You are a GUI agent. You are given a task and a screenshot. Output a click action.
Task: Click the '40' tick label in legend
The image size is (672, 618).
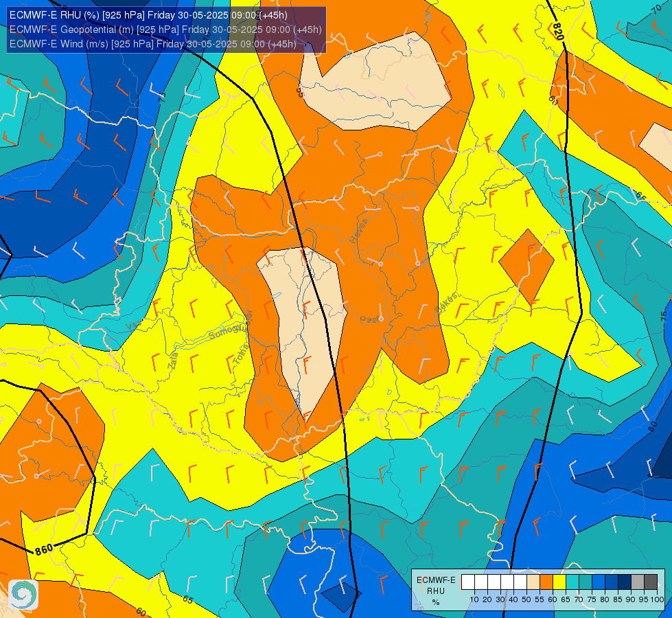[513, 599]
